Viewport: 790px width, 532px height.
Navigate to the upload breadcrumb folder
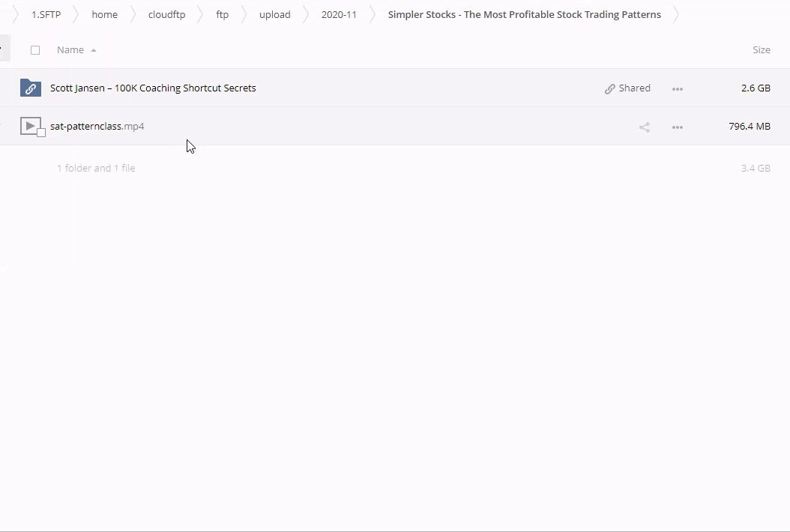274,15
